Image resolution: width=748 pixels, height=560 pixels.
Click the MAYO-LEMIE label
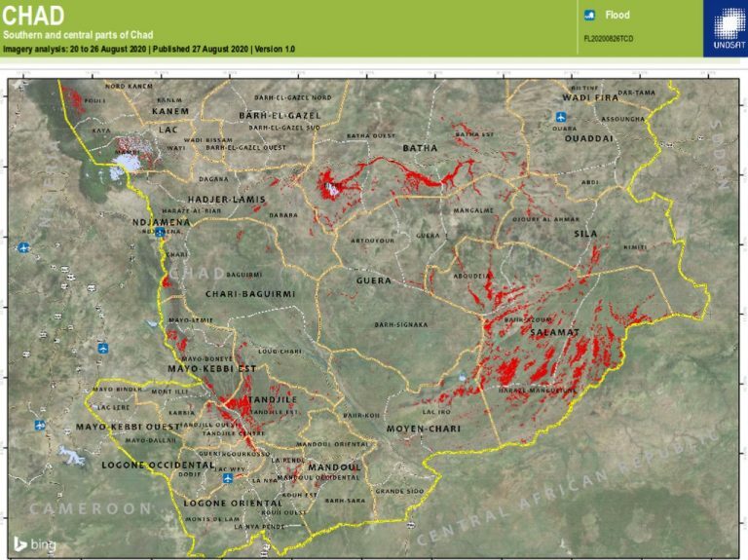(191, 320)
